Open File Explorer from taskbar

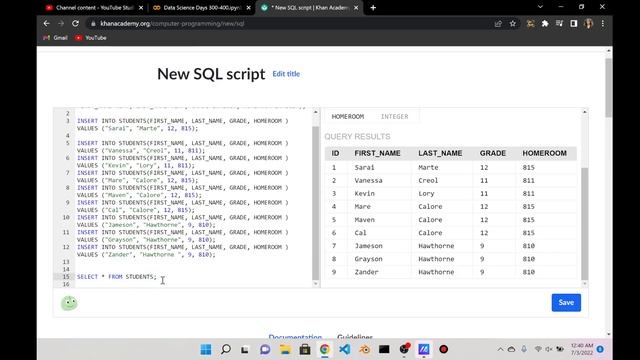pyautogui.click(x=285, y=349)
